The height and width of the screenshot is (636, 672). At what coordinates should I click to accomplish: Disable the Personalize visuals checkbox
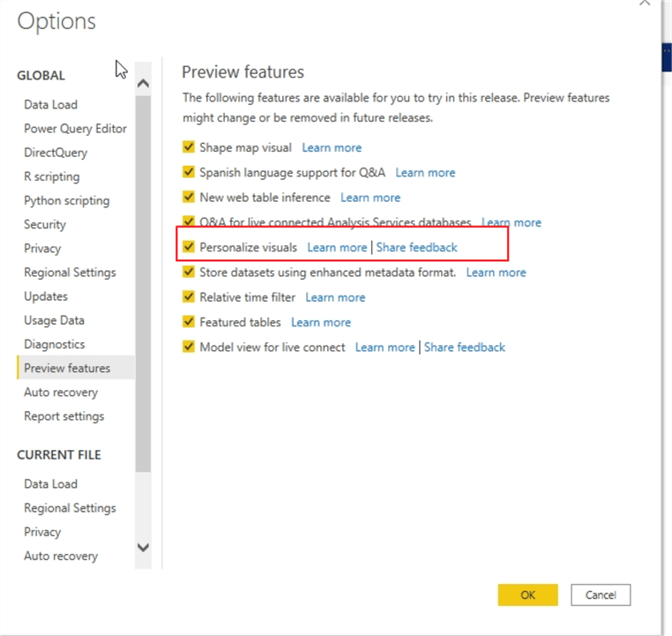click(188, 247)
